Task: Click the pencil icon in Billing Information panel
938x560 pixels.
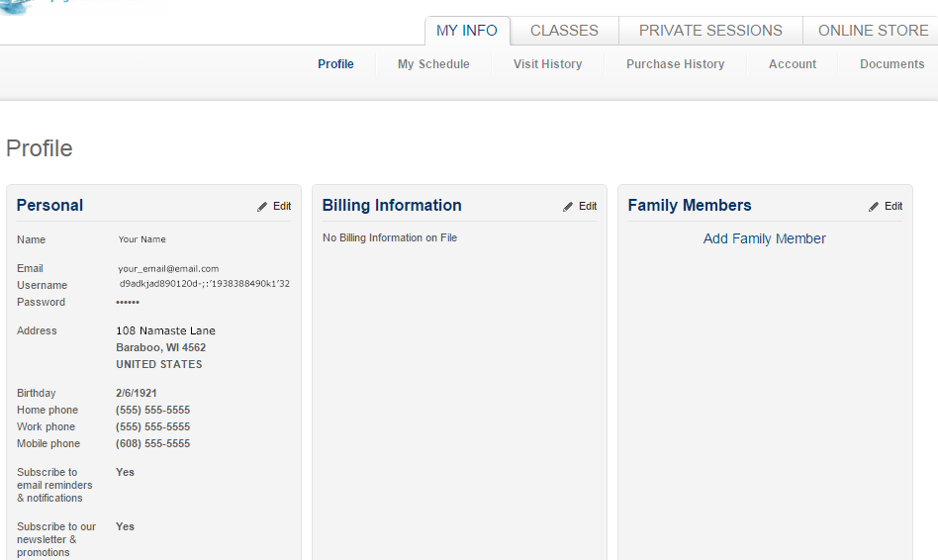Action: tap(568, 207)
